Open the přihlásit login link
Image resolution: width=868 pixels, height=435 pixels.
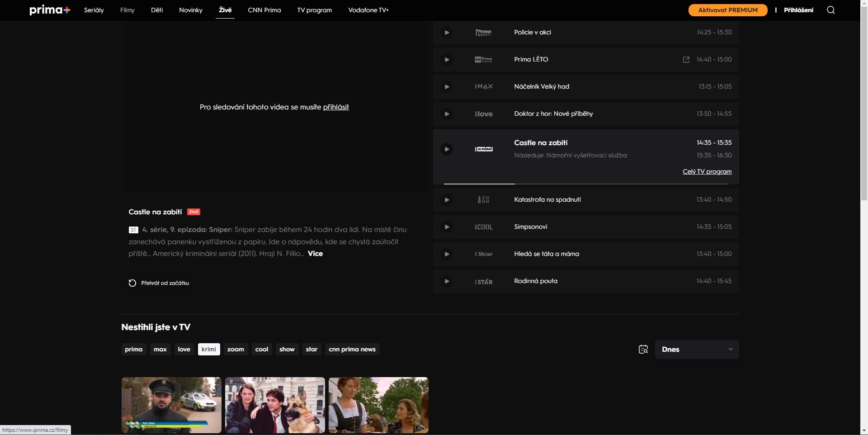tap(335, 107)
